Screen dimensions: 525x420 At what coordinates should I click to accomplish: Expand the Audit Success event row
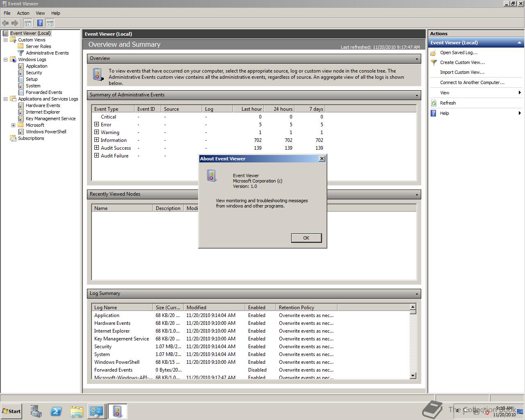tap(96, 148)
